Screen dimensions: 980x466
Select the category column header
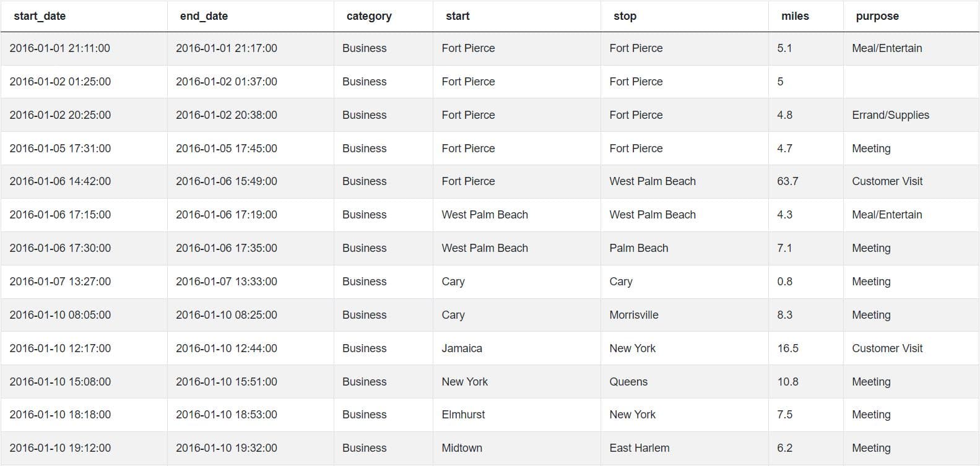pos(369,16)
